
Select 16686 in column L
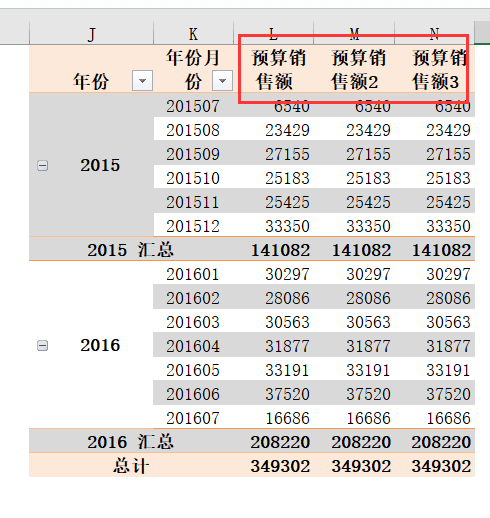pos(287,418)
